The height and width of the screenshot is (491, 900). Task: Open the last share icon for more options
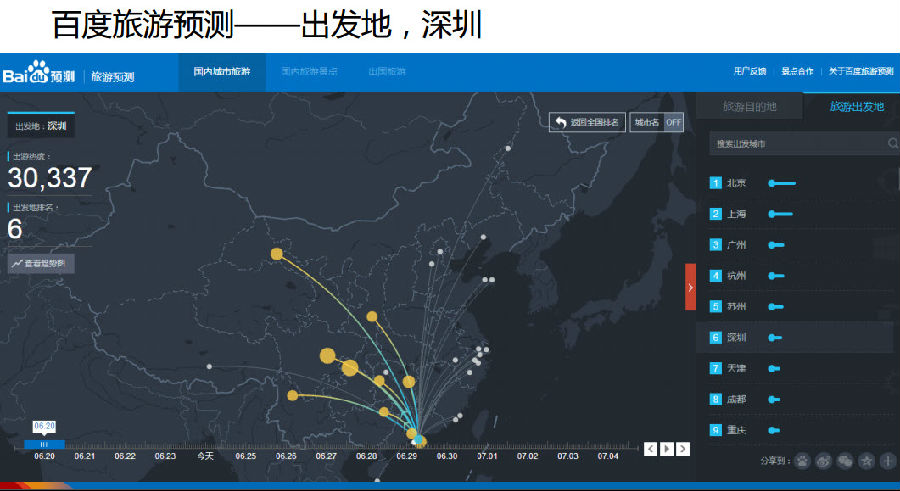point(887,461)
